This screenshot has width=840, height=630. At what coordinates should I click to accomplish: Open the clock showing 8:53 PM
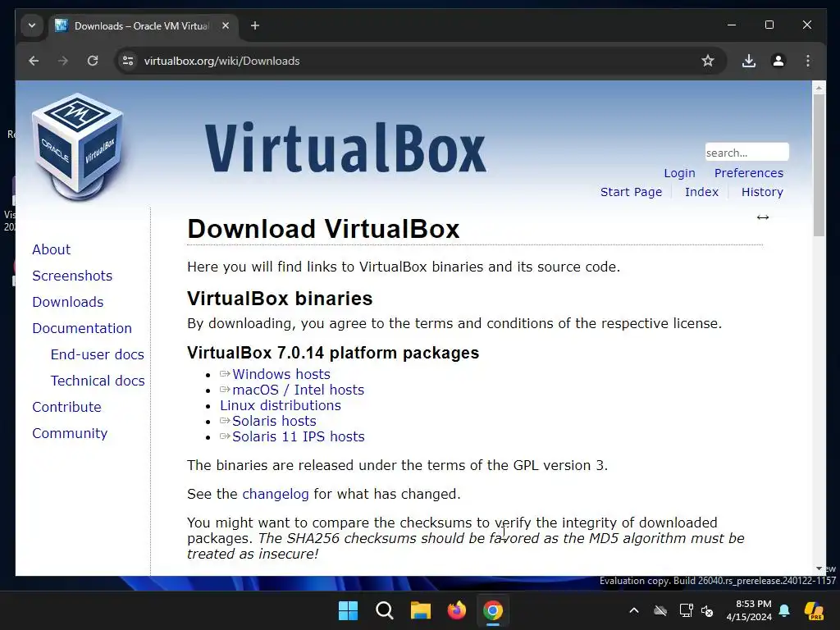[749, 610]
